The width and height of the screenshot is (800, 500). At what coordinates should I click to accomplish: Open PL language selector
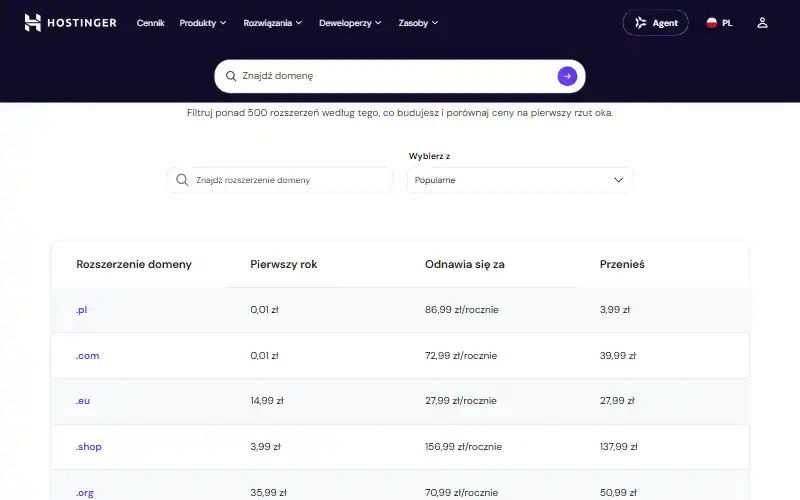click(719, 22)
